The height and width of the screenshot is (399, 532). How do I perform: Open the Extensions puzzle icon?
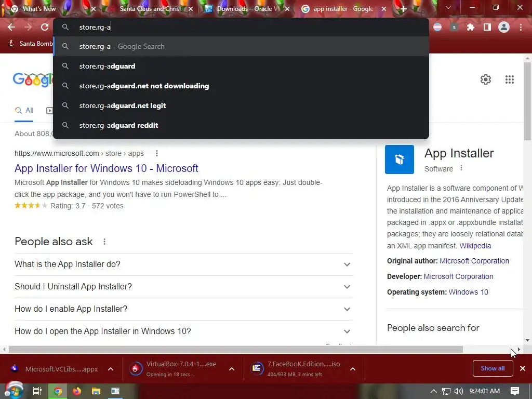point(470,27)
